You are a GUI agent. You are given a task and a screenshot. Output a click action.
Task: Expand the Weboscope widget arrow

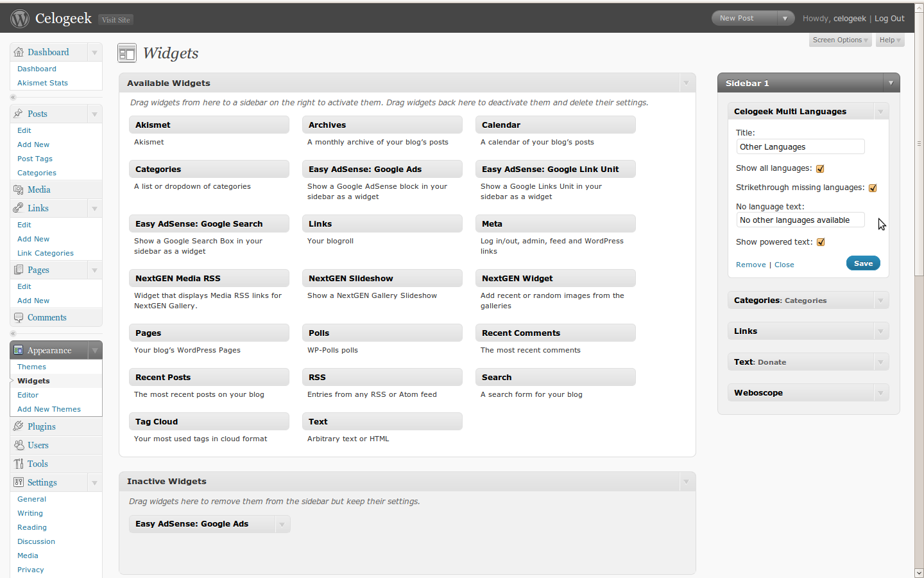coord(880,393)
